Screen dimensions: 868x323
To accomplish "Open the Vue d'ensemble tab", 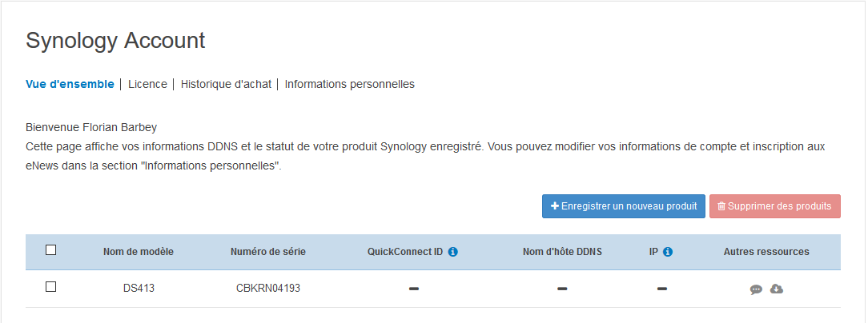I will click(70, 84).
